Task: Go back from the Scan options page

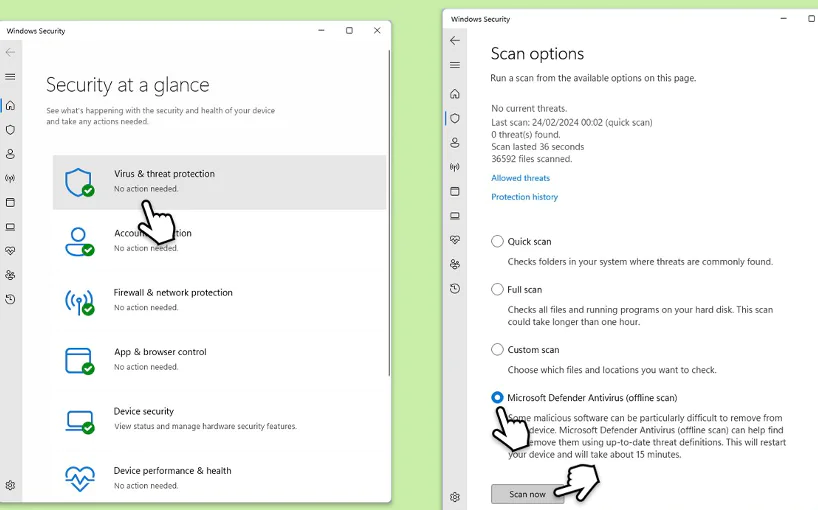Action: 455,41
